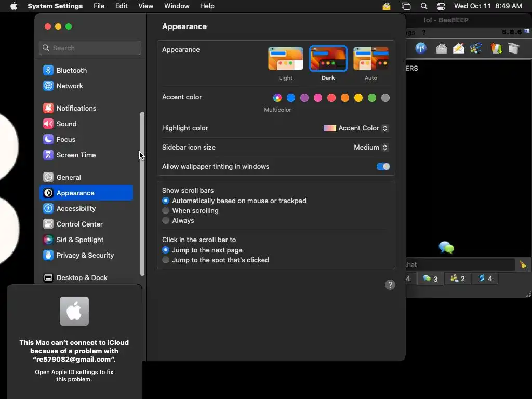Viewport: 532px width, 399px height.
Task: Open the Sidebar icon size dropdown
Action: click(x=371, y=147)
